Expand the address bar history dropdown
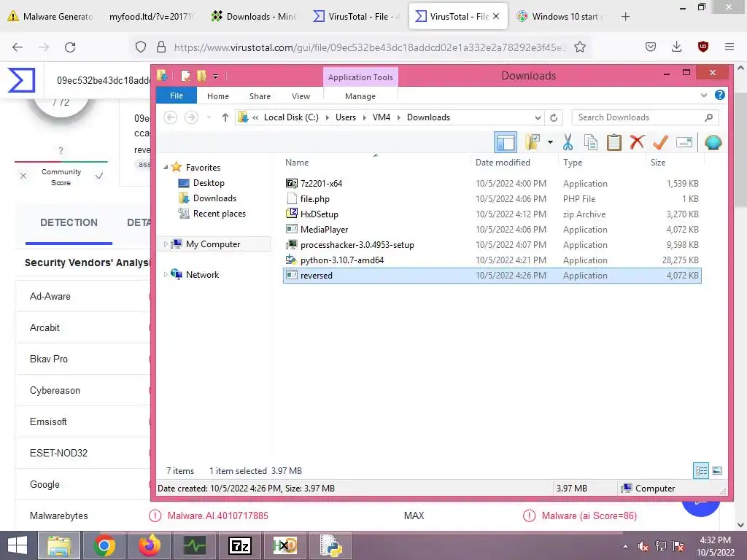Viewport: 747px width, 560px height. [538, 117]
